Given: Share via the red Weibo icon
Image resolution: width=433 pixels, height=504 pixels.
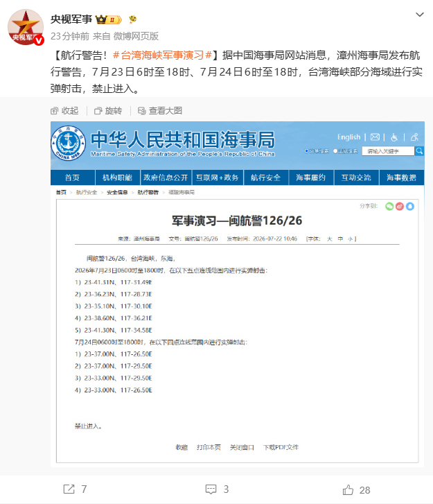Looking at the screenshot, I should tap(400, 207).
